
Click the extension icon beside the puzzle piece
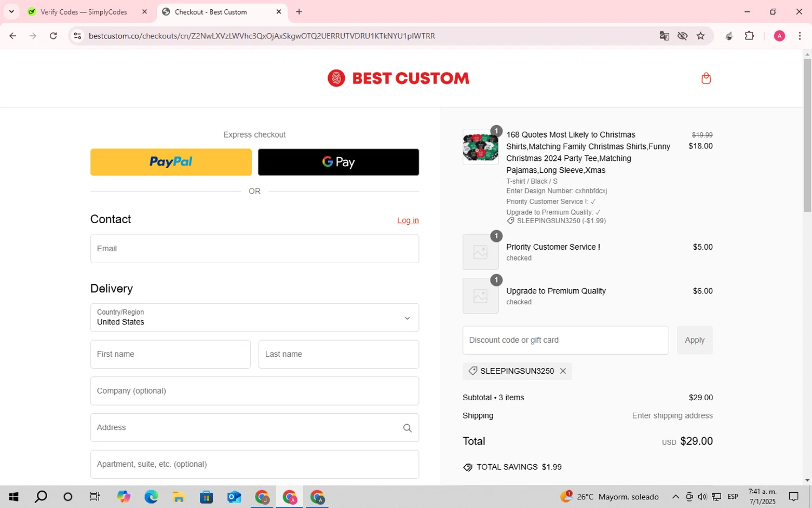729,36
